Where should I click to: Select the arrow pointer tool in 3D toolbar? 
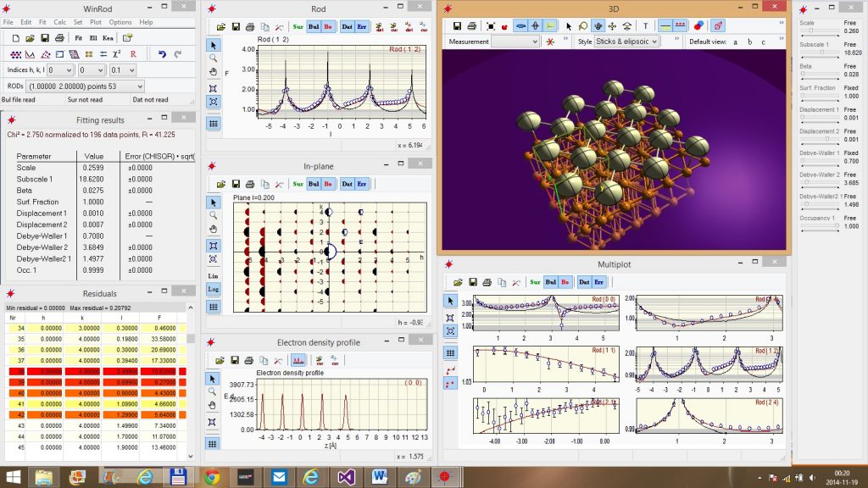(569, 26)
